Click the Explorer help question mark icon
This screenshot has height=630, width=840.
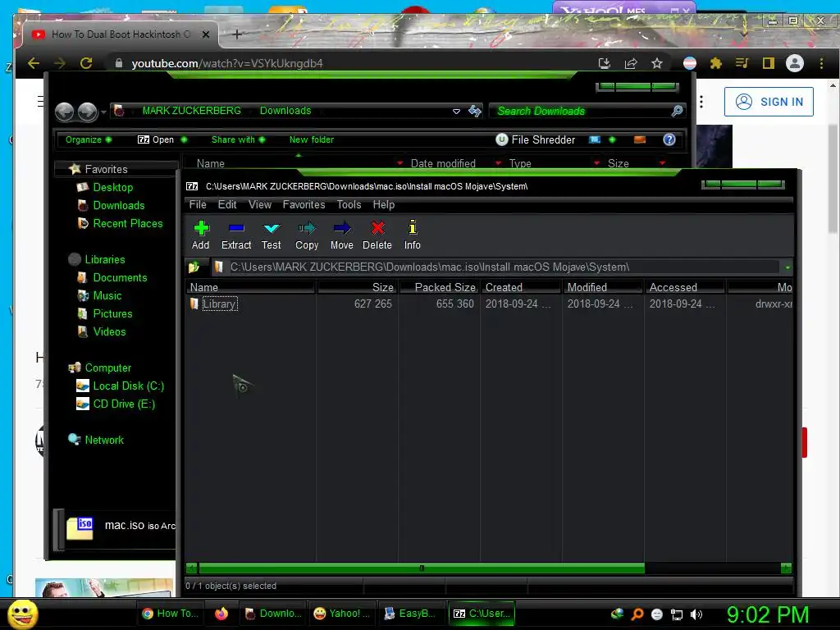tap(669, 139)
